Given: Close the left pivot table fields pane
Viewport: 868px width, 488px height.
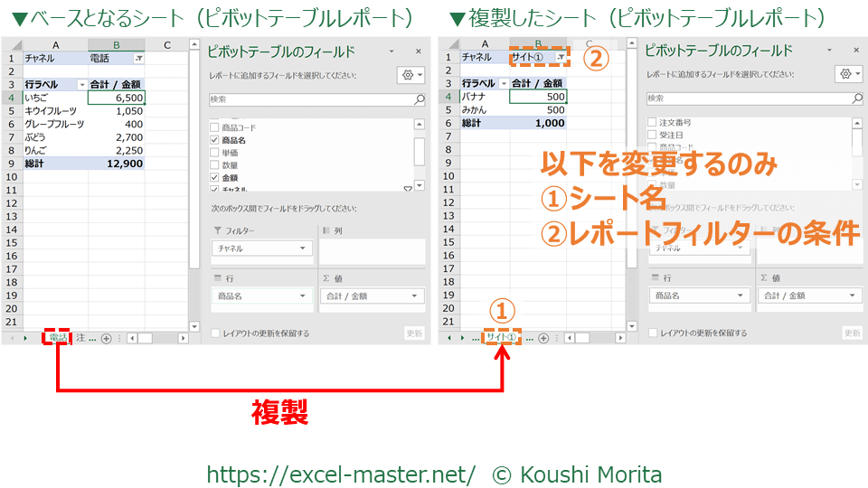Looking at the screenshot, I should pos(418,52).
